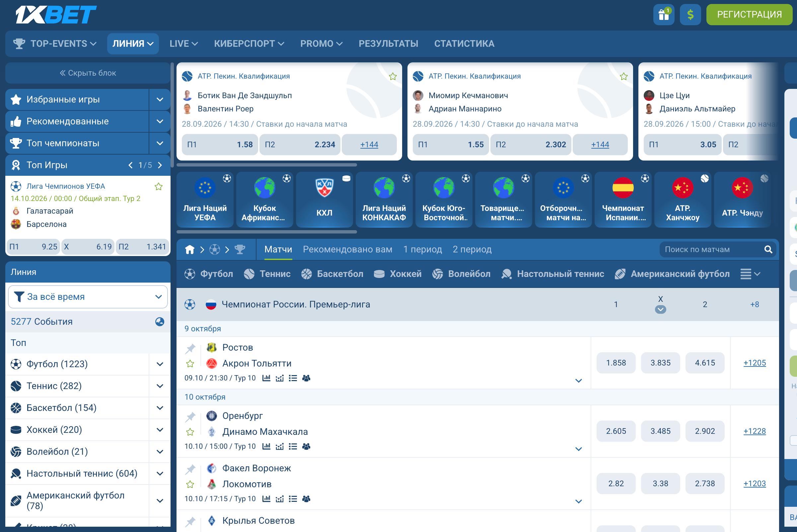Click the top matches carousel scrollbar
Screen dimensions: 797x532
point(267,165)
